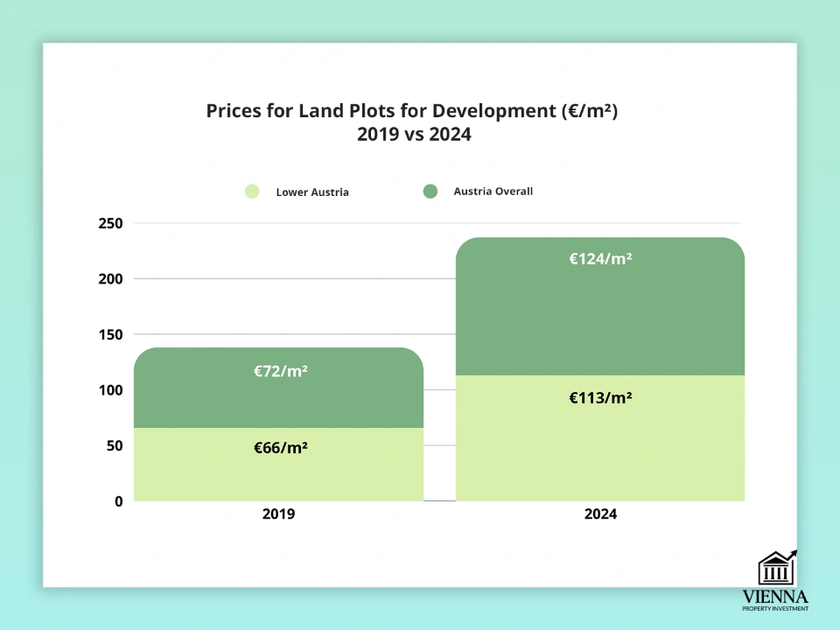
Task: Select the 2019 x-axis label
Action: click(278, 514)
